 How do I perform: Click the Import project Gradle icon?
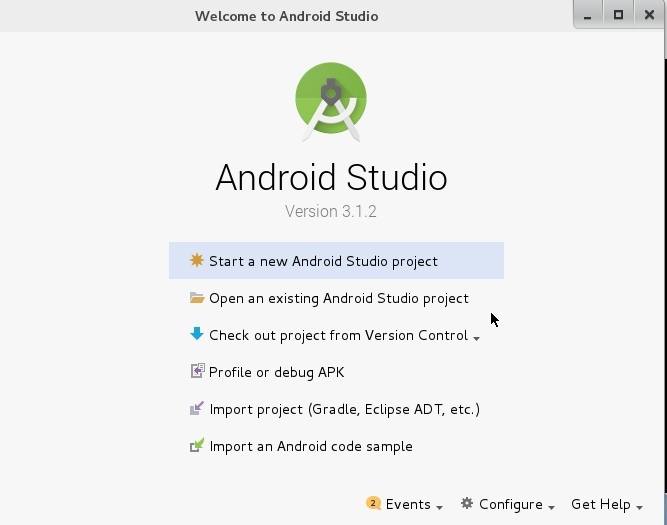coord(197,409)
